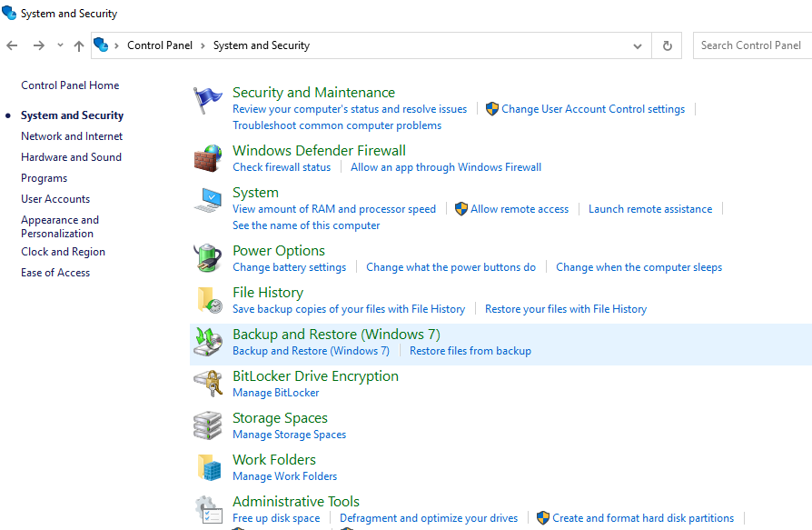Open See the name of this computer

pyautogui.click(x=306, y=225)
